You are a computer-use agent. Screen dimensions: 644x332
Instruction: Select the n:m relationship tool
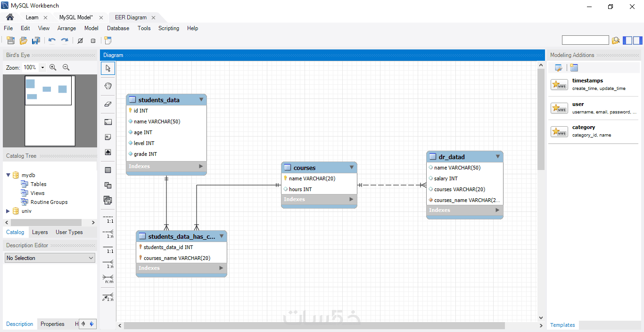tap(108, 279)
